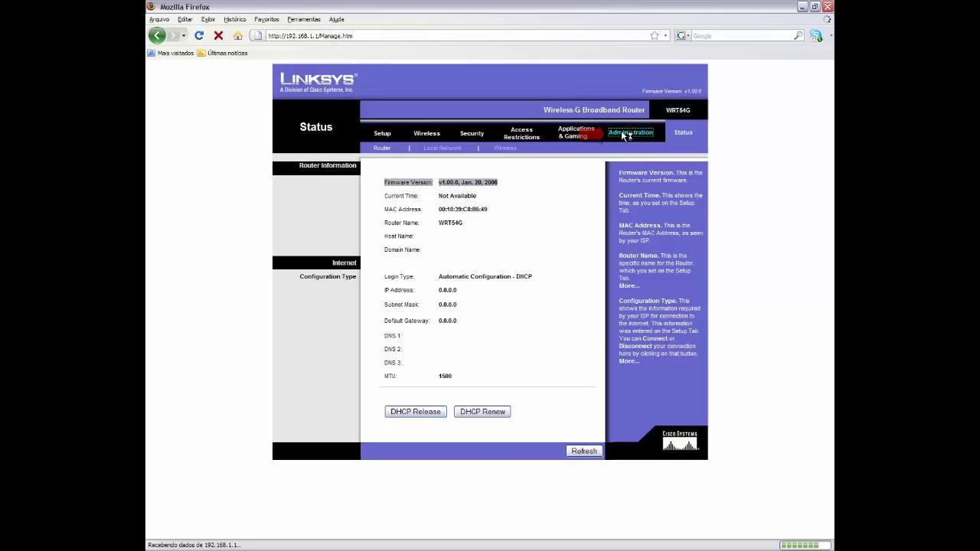Select the Status tab on the right
The height and width of the screenshot is (551, 980).
(x=683, y=132)
